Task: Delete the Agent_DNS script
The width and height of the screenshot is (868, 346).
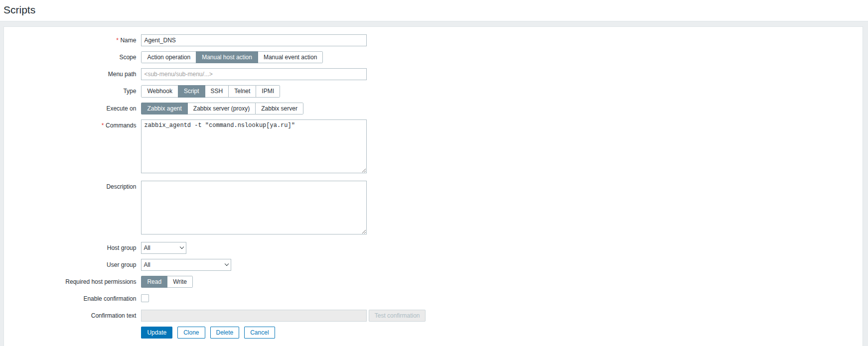Action: (224, 333)
